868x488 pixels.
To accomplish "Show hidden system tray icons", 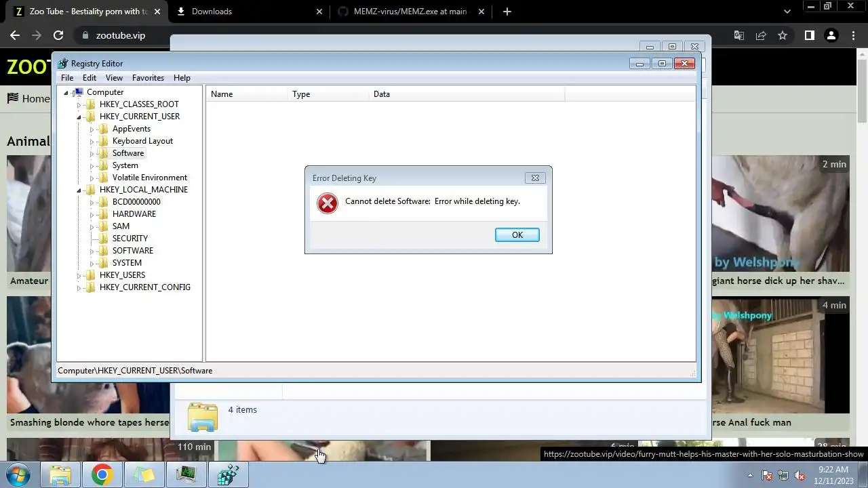I will click(x=750, y=475).
